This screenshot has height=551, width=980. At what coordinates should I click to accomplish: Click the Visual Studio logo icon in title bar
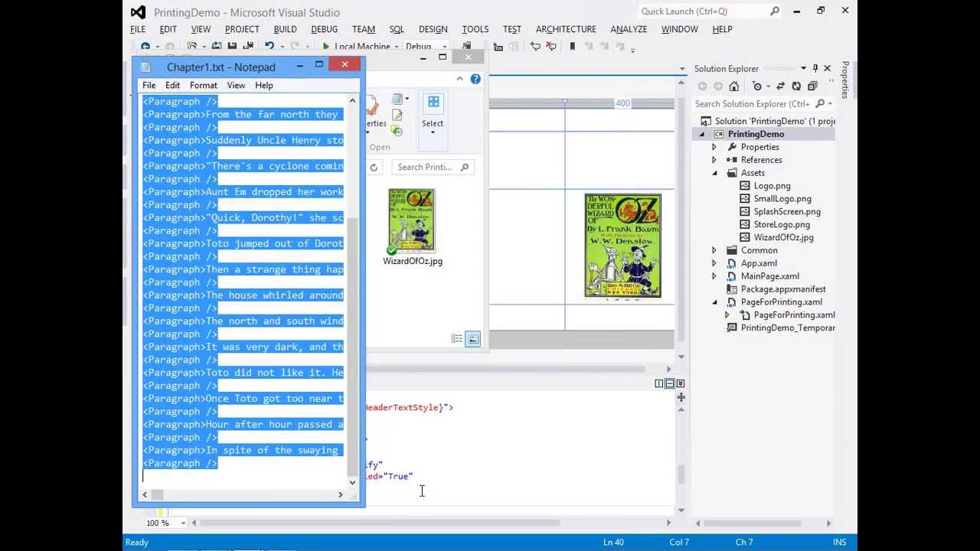click(138, 12)
